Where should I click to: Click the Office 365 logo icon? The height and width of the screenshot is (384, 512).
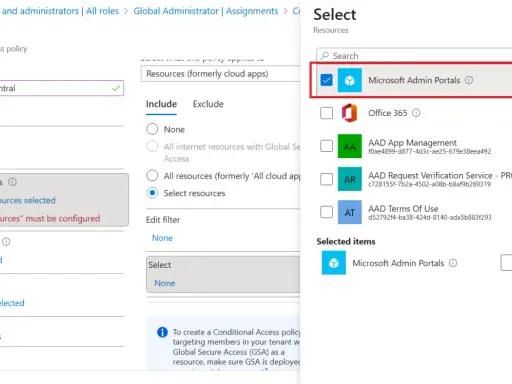point(350,113)
